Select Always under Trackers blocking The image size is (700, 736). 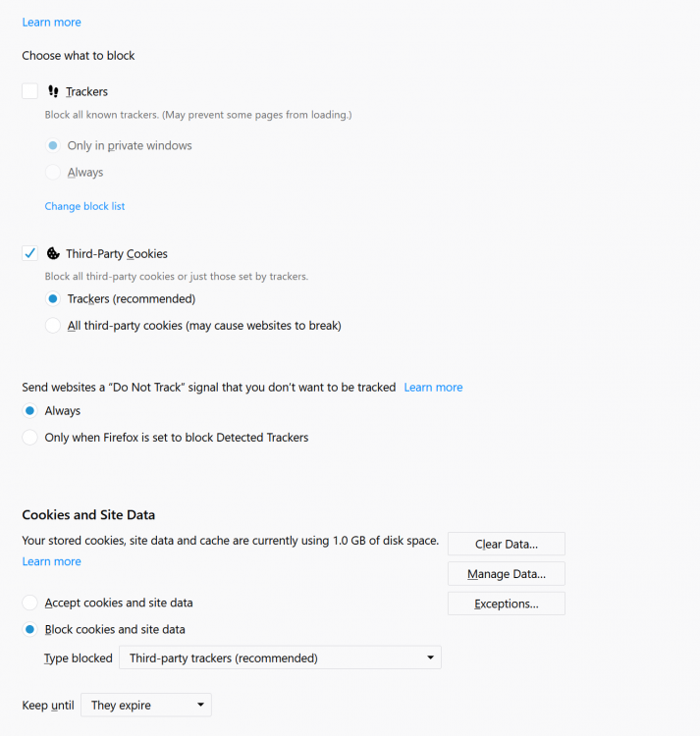point(53,172)
